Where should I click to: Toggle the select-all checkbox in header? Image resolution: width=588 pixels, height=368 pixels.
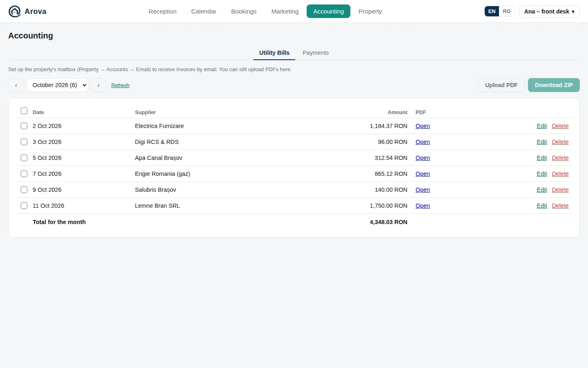click(24, 111)
